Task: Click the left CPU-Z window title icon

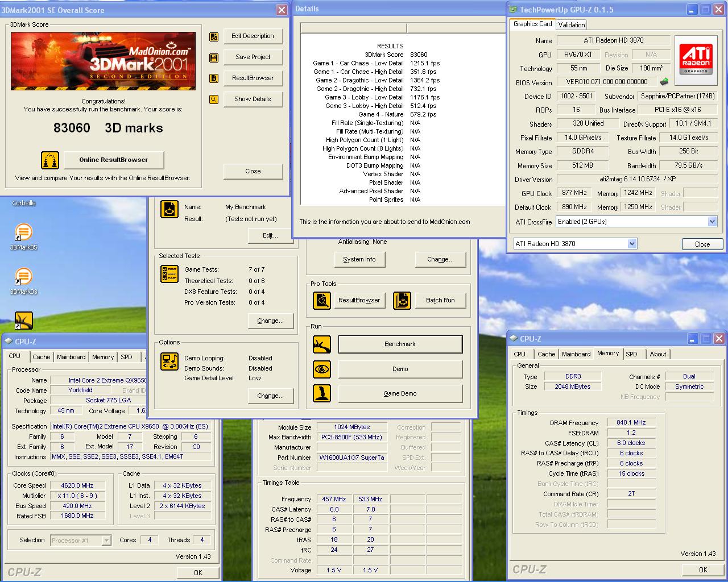Action: 8,342
